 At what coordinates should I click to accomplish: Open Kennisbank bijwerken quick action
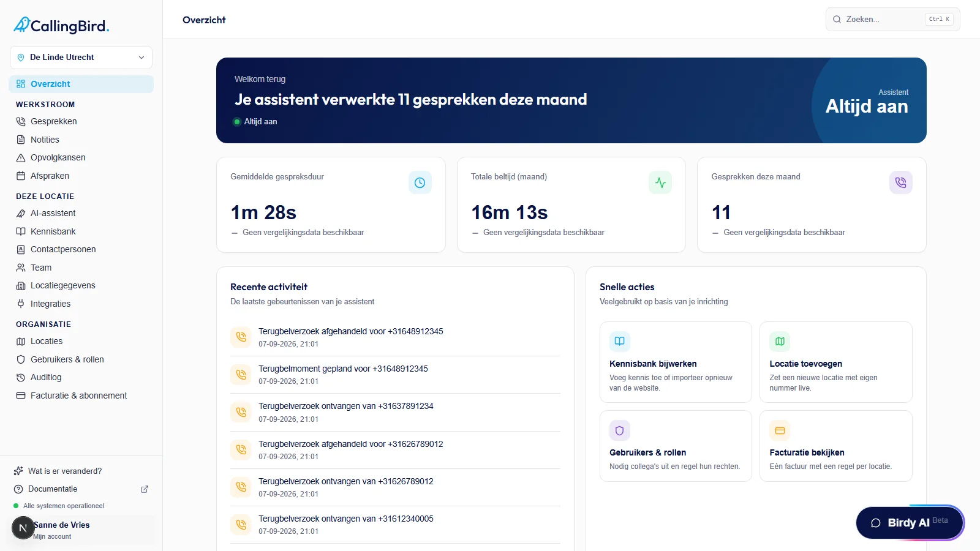pos(676,362)
